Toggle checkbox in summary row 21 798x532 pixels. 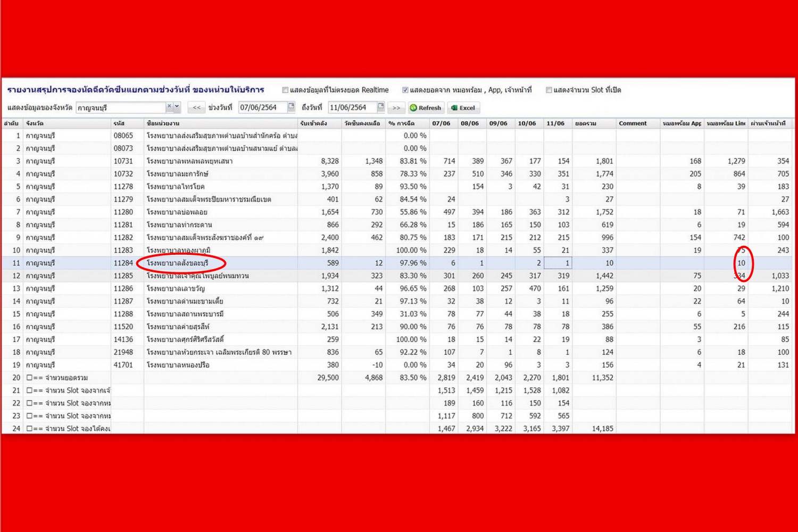[x=30, y=390]
